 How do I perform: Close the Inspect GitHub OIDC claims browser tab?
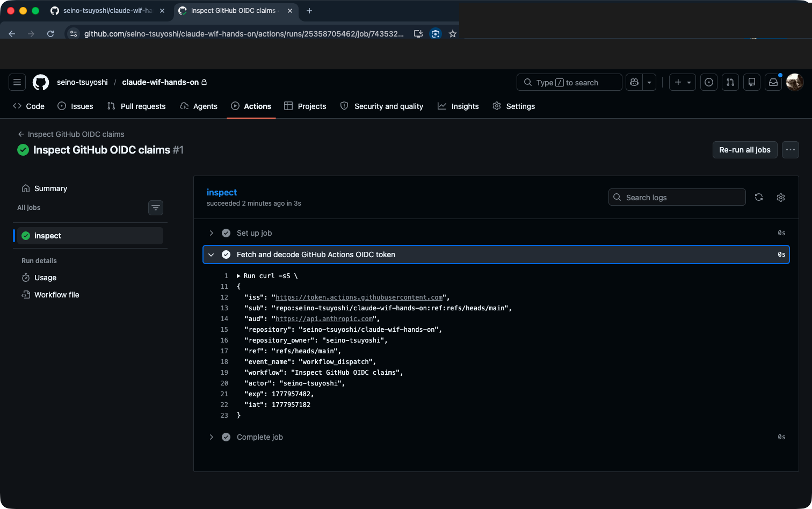(290, 11)
